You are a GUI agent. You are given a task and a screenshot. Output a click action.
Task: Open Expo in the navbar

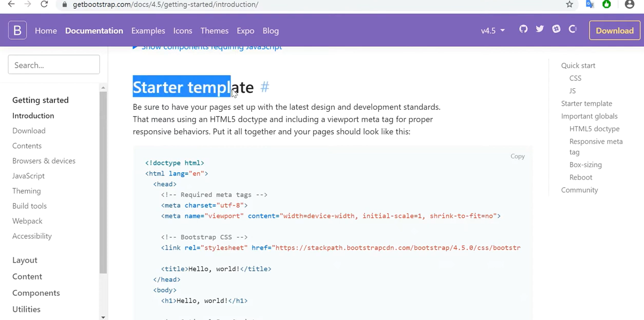(x=245, y=31)
